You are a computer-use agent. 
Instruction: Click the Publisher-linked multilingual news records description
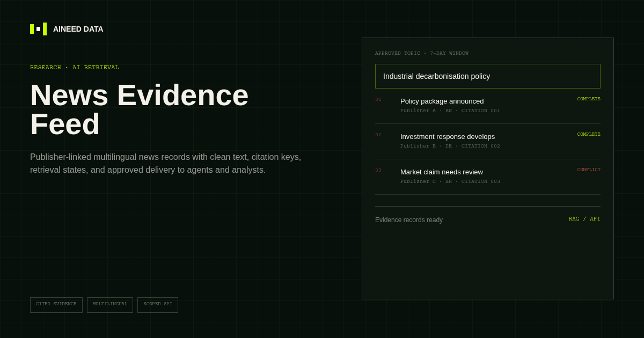166,164
